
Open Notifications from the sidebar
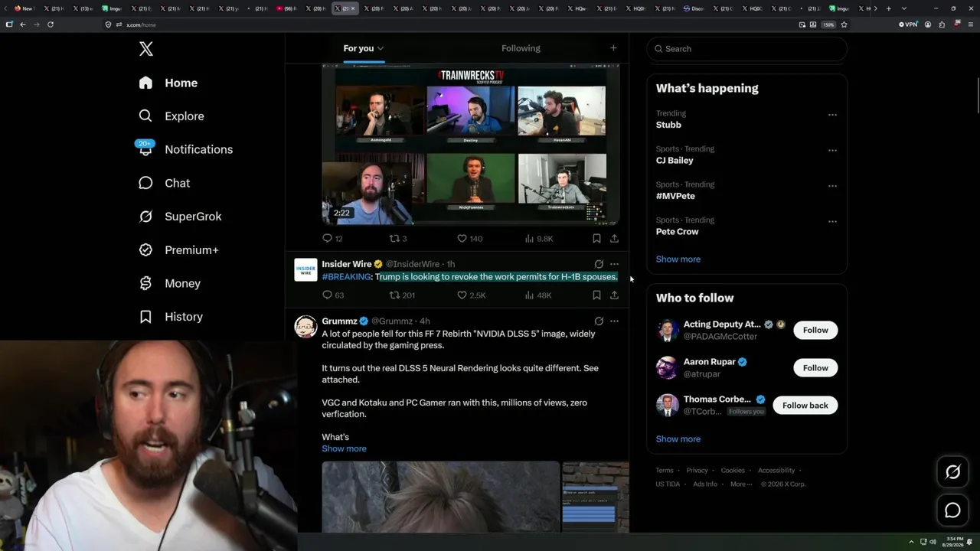point(185,149)
